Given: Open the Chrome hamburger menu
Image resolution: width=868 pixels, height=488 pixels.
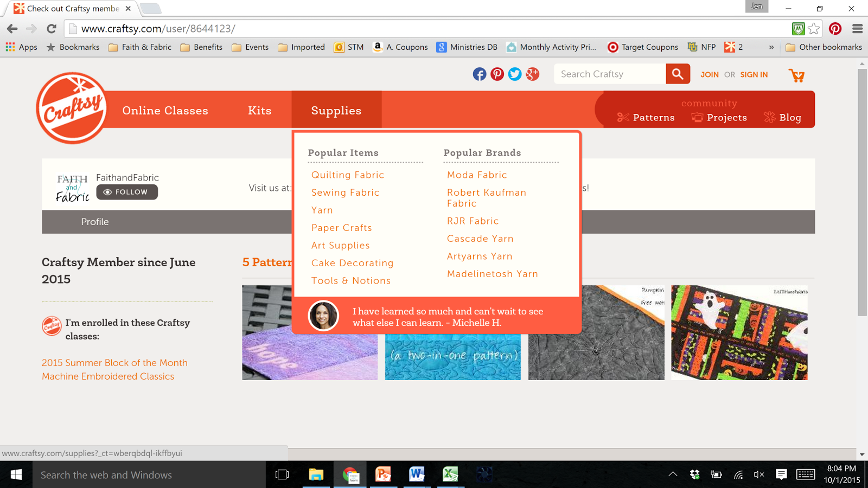Looking at the screenshot, I should (x=858, y=29).
